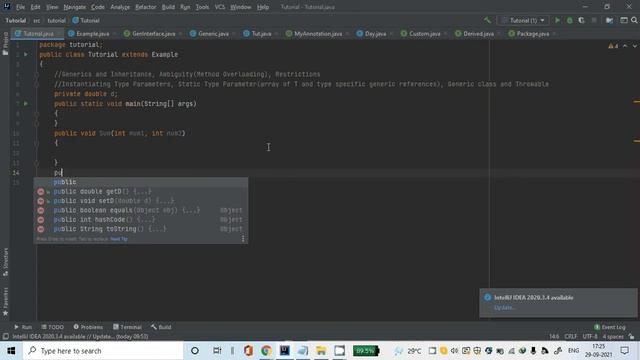
Task: Go to next highlighted error arrow
Action: click(635, 46)
